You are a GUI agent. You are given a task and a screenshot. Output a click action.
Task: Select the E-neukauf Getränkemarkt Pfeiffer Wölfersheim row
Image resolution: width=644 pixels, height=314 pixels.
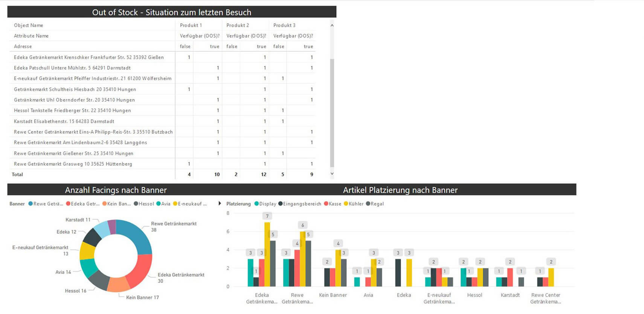tap(162, 78)
